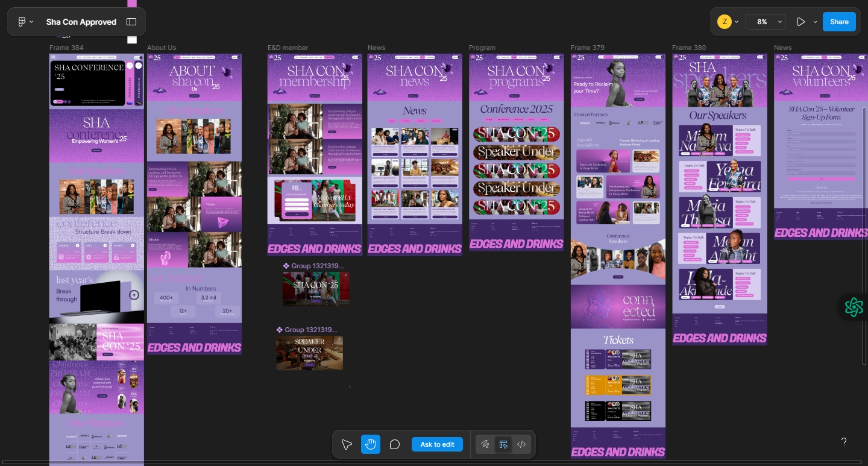Expand the chevron beside user avatar
868x466 pixels.
(x=737, y=22)
